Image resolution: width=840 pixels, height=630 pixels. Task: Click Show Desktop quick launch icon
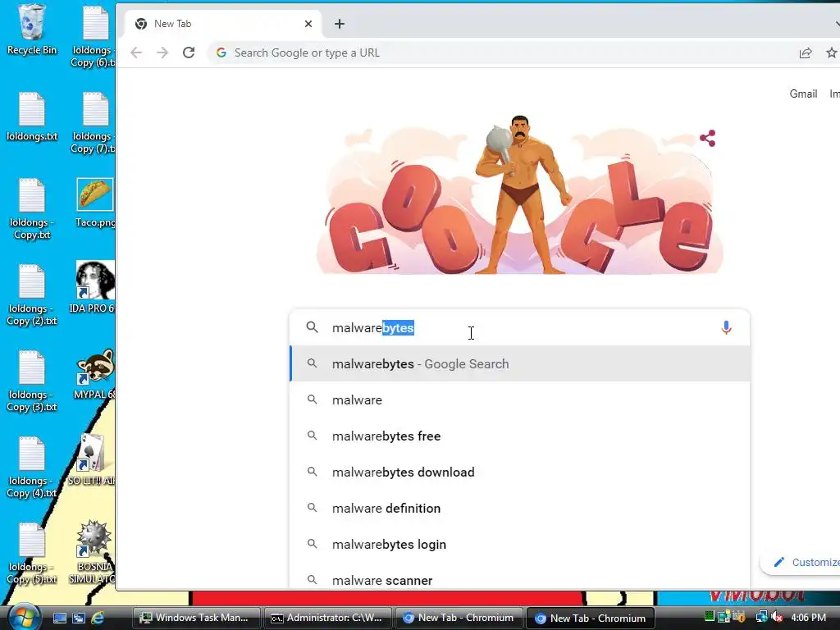(x=60, y=618)
